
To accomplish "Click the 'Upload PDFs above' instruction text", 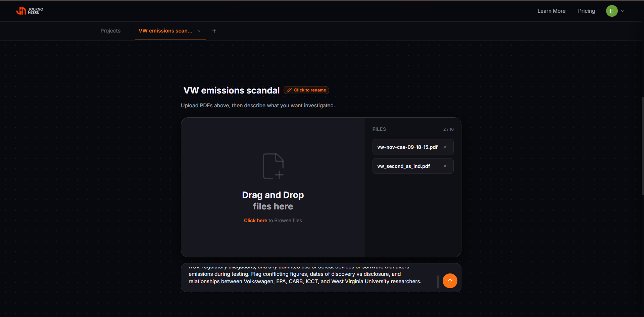I will (x=258, y=106).
